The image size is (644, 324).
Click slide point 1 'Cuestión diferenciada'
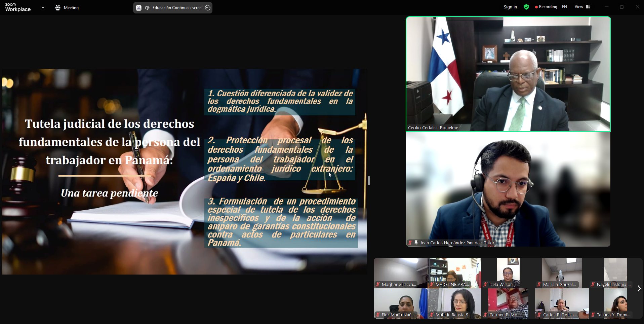click(x=280, y=101)
